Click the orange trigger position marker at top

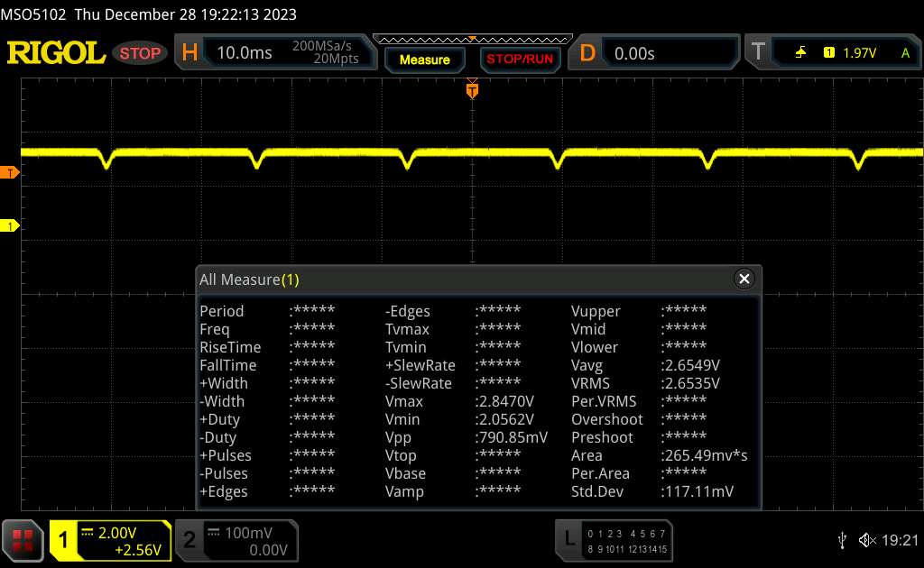471,90
